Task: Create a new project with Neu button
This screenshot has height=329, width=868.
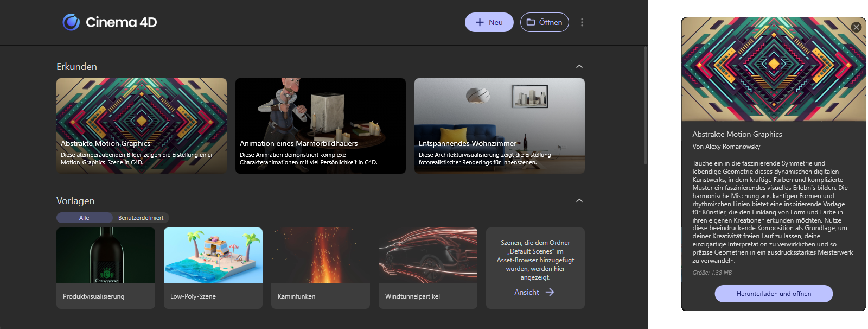Action: (489, 22)
